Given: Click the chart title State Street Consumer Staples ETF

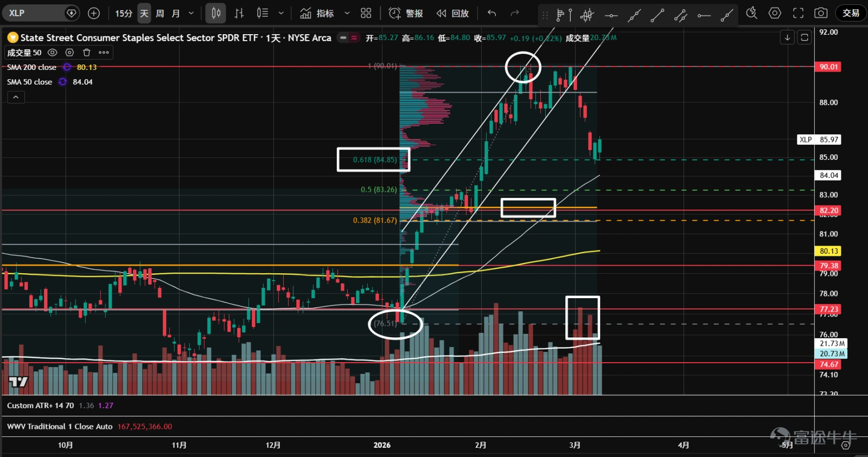Looking at the screenshot, I should point(176,37).
